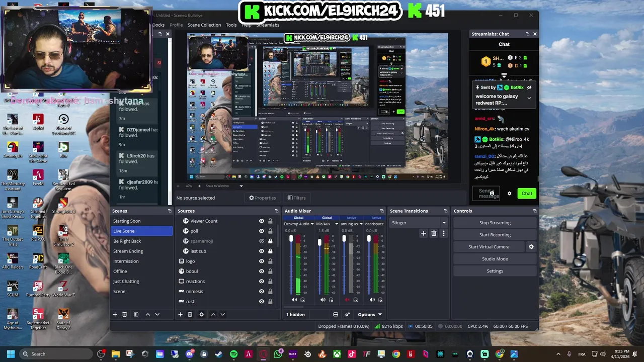Screen dimensions: 644x362
Task: Open amung us channel dropdown arrow
Action: [361, 224]
